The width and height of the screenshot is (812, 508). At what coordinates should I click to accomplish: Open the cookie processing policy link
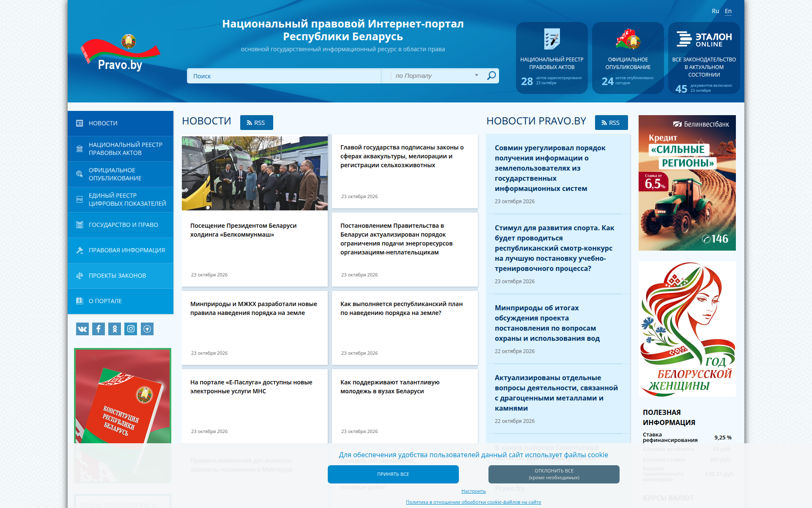click(x=474, y=502)
